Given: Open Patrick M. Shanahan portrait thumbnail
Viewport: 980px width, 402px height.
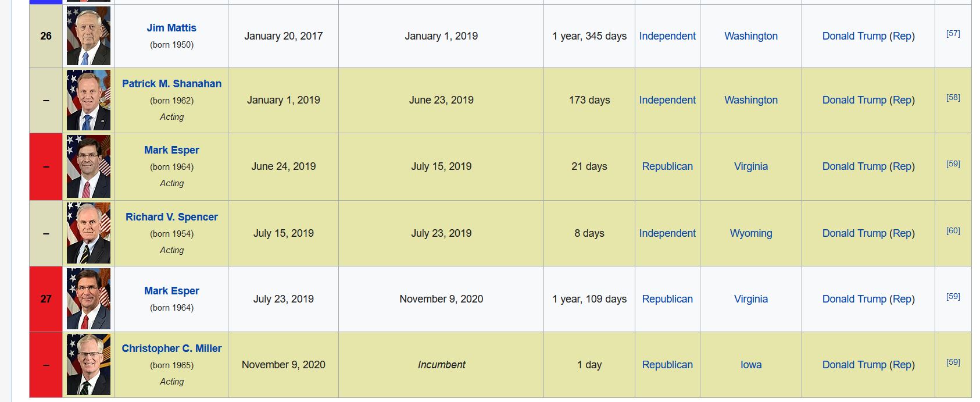Looking at the screenshot, I should (x=88, y=100).
